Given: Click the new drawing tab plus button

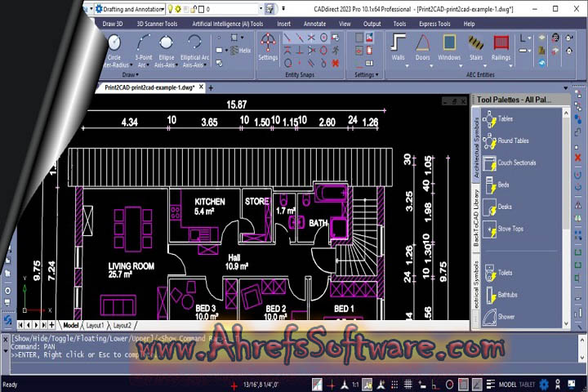Looking at the screenshot, I should pyautogui.click(x=212, y=87).
